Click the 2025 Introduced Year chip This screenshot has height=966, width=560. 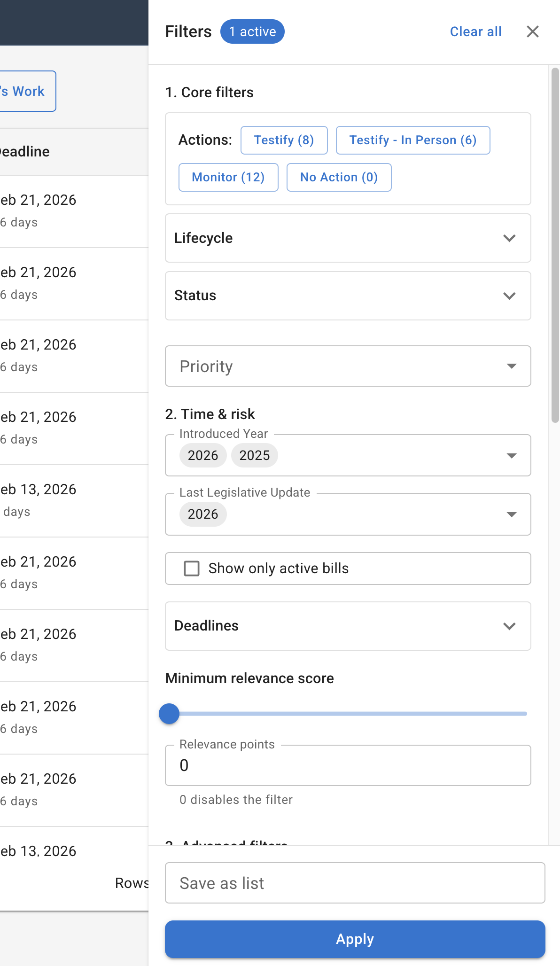(254, 455)
